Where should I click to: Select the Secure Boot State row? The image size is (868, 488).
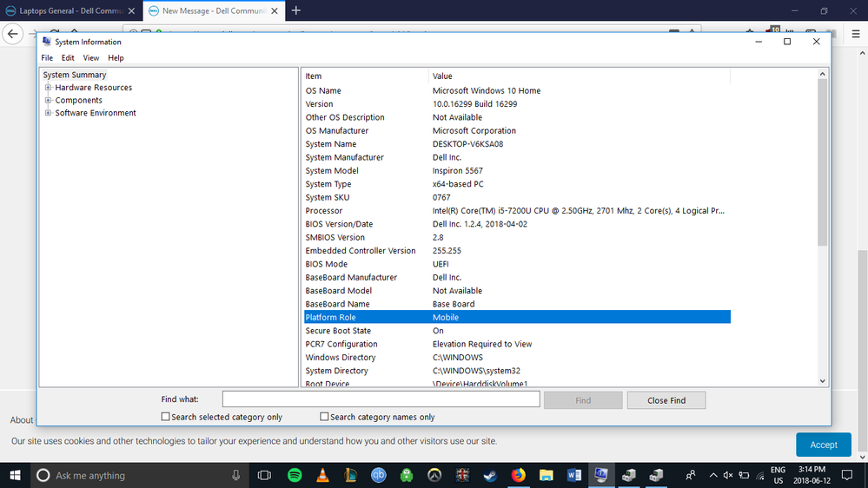tap(517, 331)
